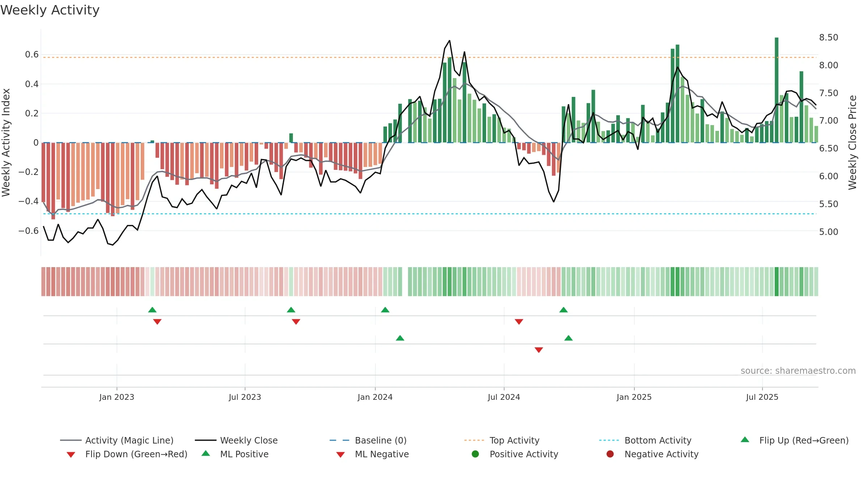The image size is (868, 488).
Task: Click second-row green marker after Jan 2024
Action: 400,338
